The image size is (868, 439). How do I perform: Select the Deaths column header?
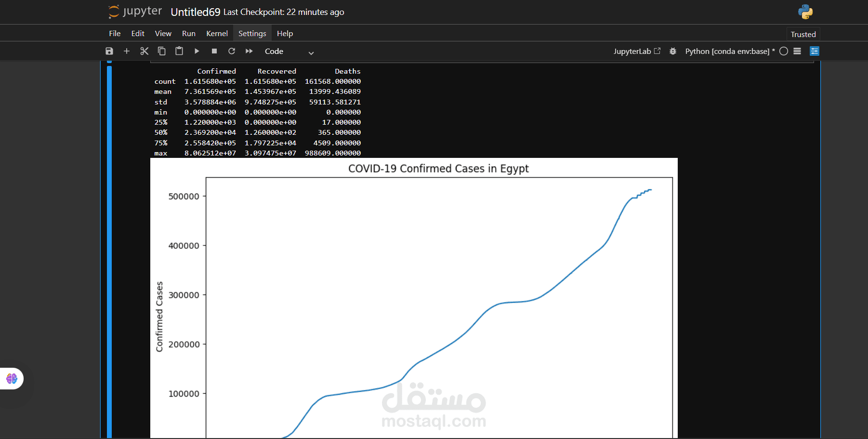pos(348,71)
